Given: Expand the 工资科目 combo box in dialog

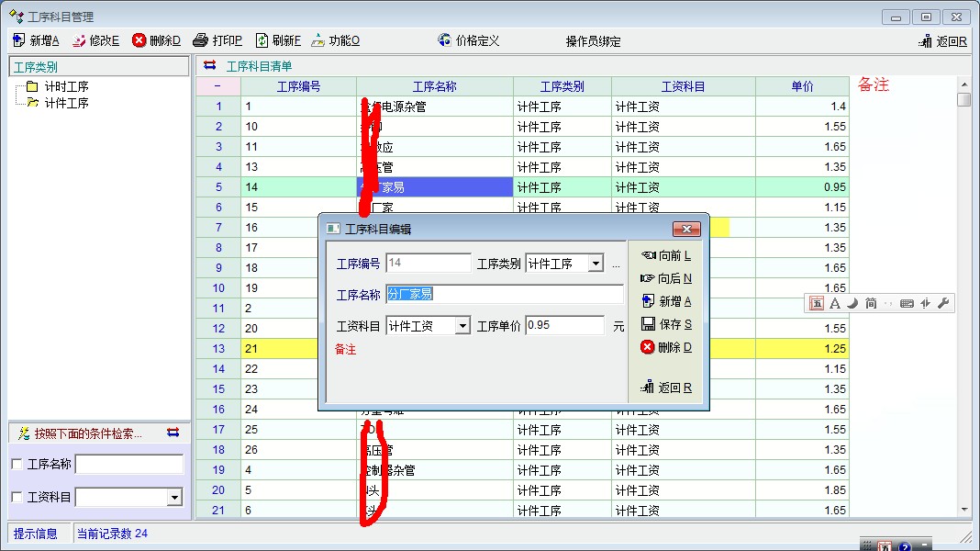Looking at the screenshot, I should click(462, 326).
